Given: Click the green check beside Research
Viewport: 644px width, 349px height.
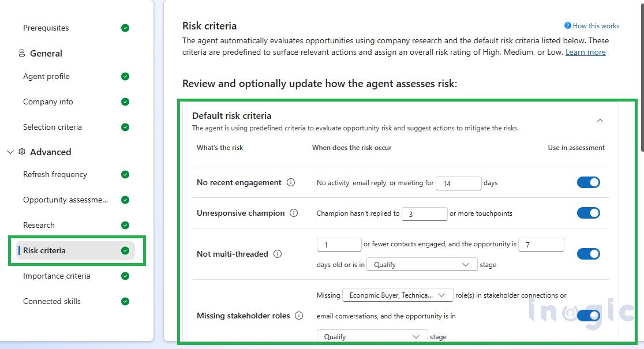Looking at the screenshot, I should pos(125,226).
